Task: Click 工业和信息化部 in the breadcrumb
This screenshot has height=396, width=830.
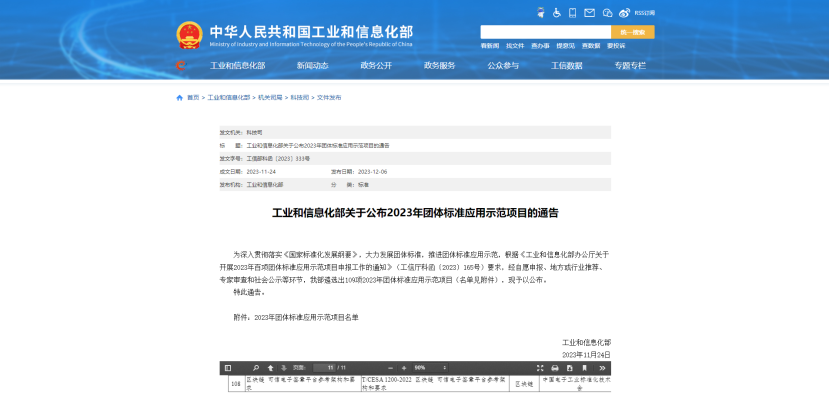Action: pyautogui.click(x=229, y=98)
